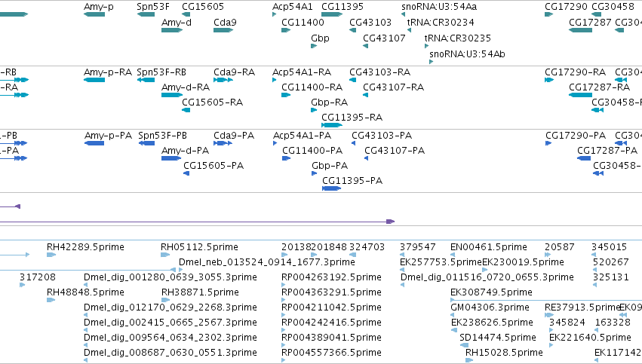Screen dimensions: 642x364
Task: Click the CG15605-PA protein label
Action: point(213,166)
